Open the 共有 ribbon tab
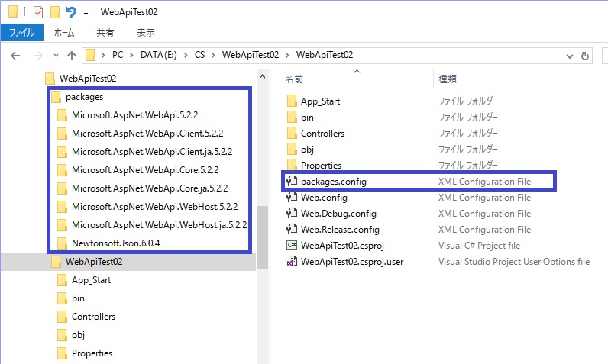This screenshot has width=608, height=364. point(105,33)
